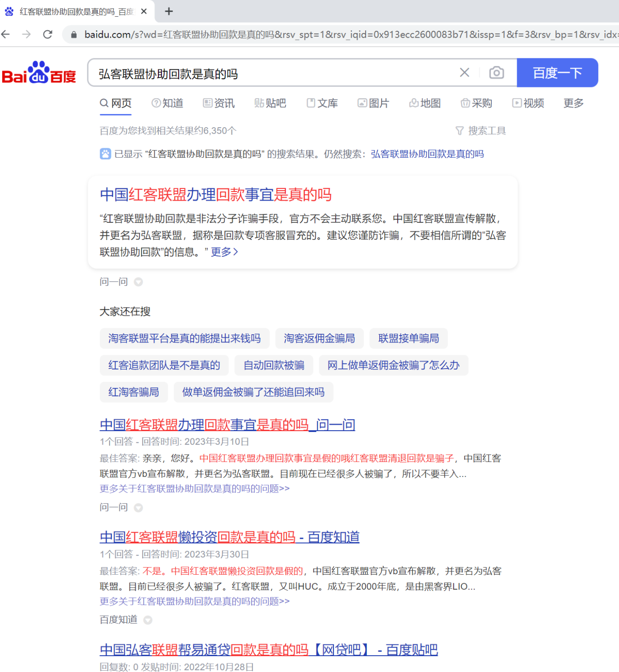Switch to 知道 tab
This screenshot has width=619, height=672.
167,103
